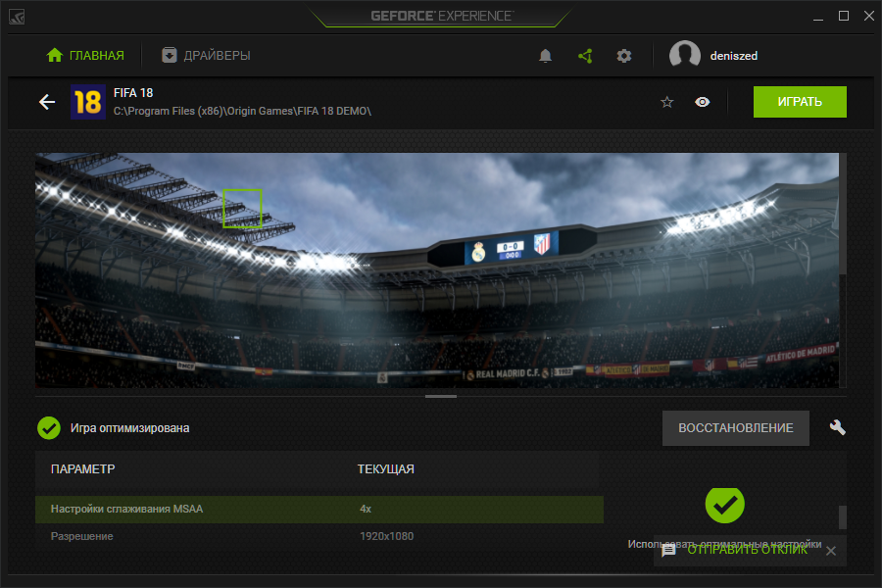Click the deniszed account name

(x=733, y=56)
